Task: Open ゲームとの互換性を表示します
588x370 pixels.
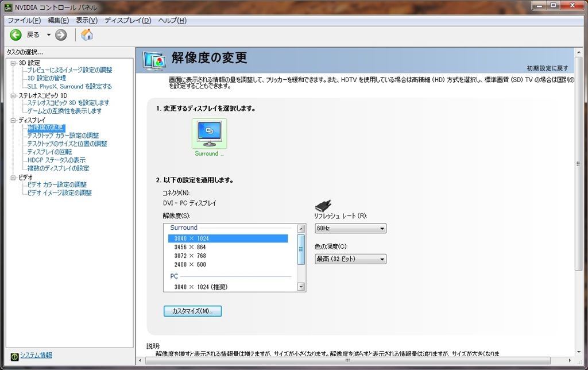Action: [x=64, y=111]
